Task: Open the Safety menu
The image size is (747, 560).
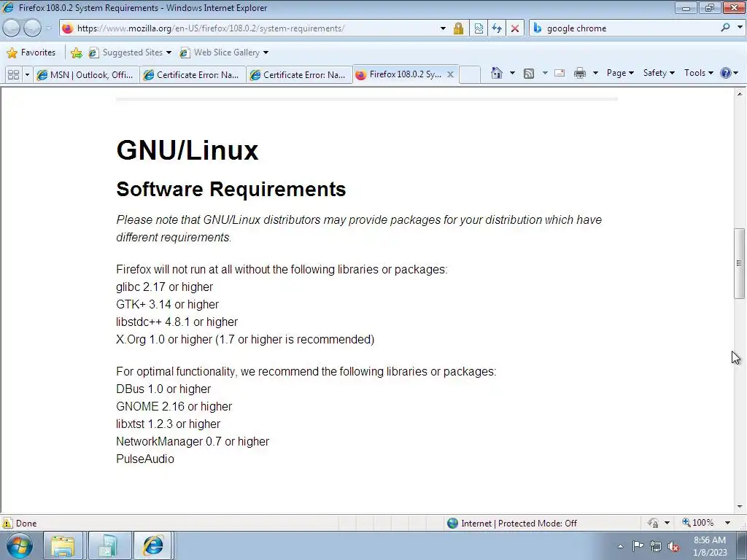Action: [659, 73]
